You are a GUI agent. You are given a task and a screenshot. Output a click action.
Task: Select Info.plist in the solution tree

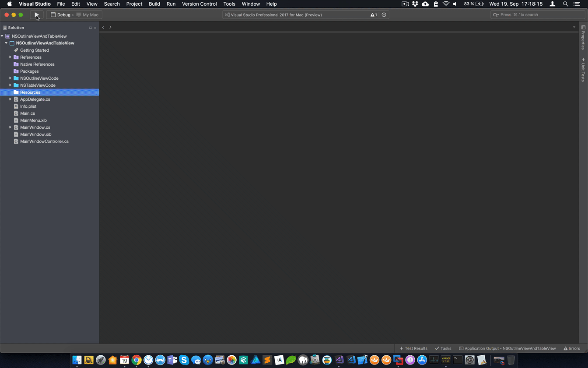[x=28, y=106]
